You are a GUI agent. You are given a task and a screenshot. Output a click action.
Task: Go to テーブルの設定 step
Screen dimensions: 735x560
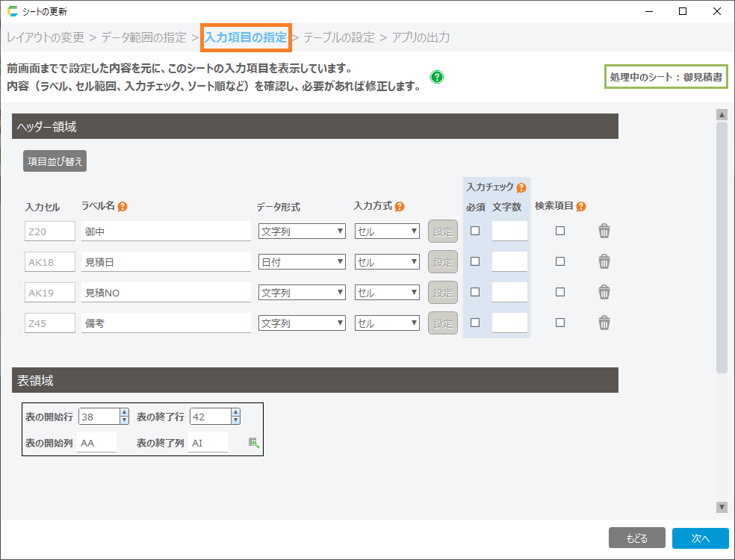(339, 37)
